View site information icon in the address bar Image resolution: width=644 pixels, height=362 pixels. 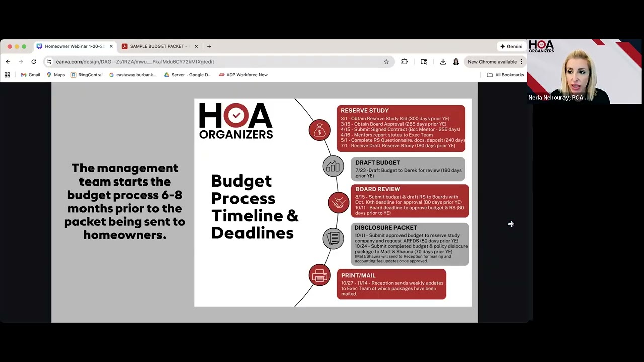49,62
